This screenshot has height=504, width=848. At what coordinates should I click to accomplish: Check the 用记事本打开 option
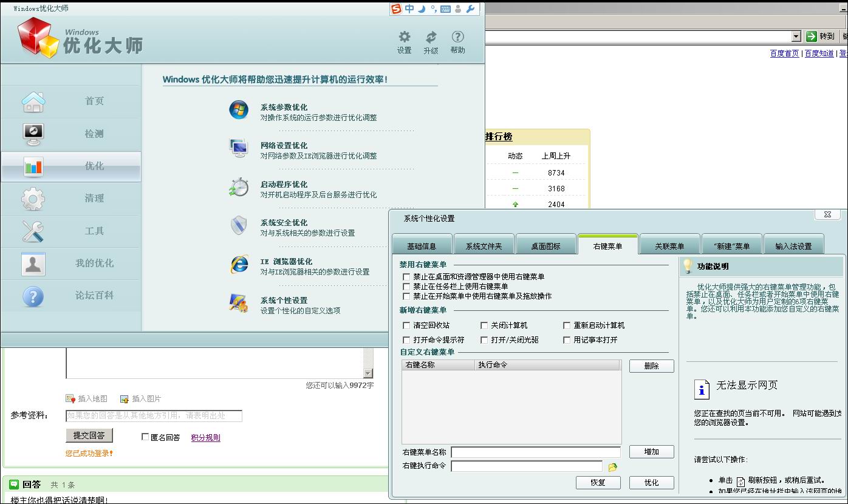click(567, 340)
